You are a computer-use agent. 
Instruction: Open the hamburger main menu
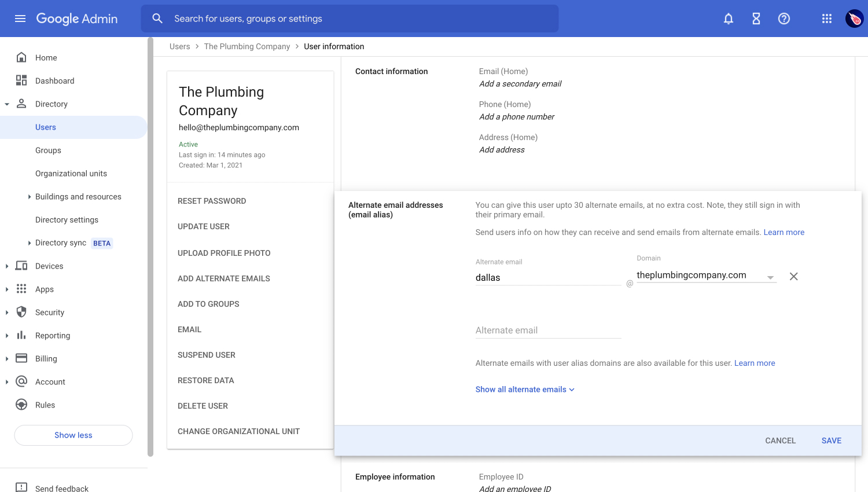(20, 19)
